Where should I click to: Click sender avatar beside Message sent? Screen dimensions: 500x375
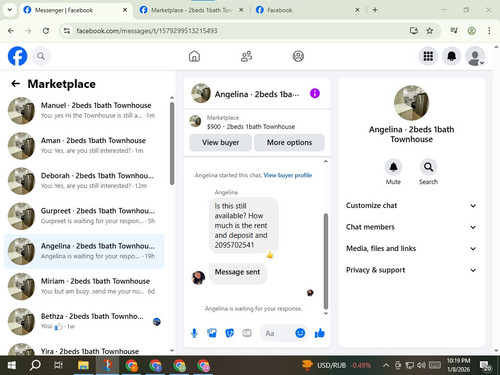(198, 277)
